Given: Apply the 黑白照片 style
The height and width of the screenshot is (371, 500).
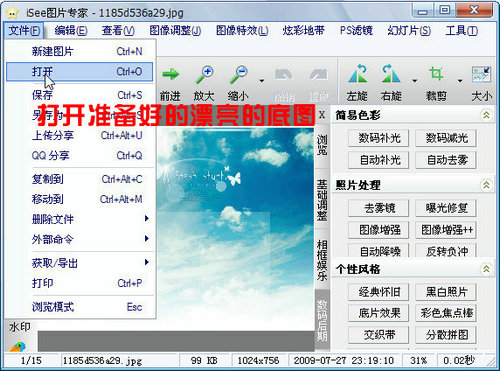Looking at the screenshot, I should coord(446,292).
